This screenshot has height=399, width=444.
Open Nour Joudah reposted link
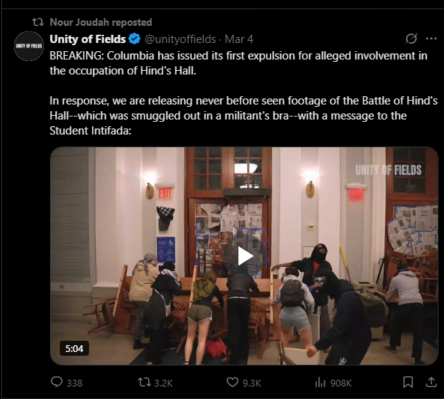[101, 22]
